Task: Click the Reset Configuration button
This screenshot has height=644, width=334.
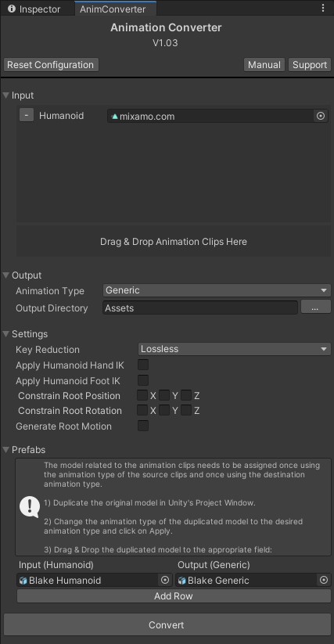Action: (51, 65)
